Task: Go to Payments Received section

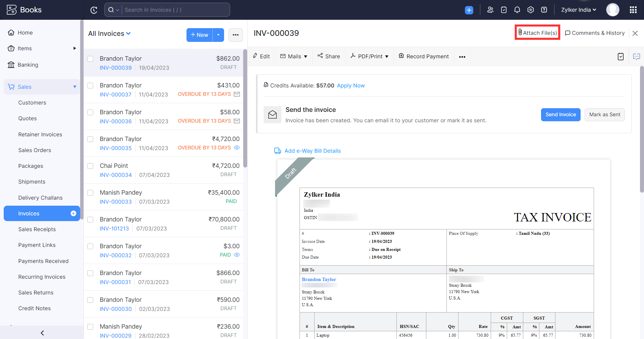Action: (x=43, y=261)
